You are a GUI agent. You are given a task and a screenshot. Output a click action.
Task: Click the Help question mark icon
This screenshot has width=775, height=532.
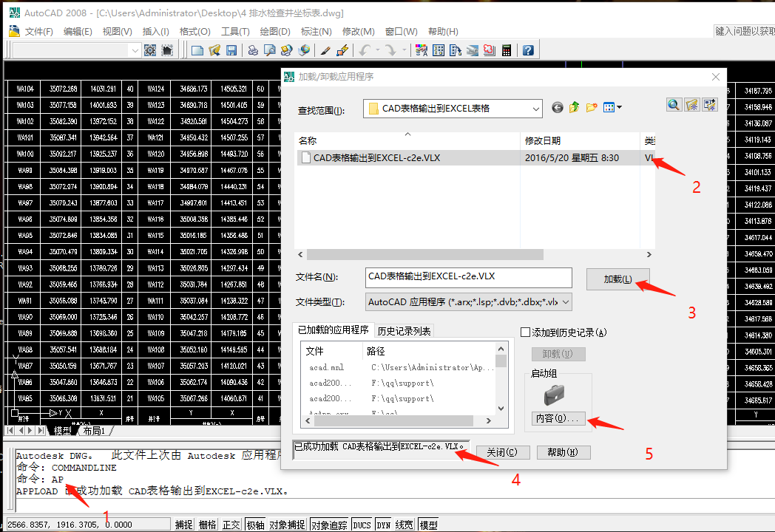[528, 50]
